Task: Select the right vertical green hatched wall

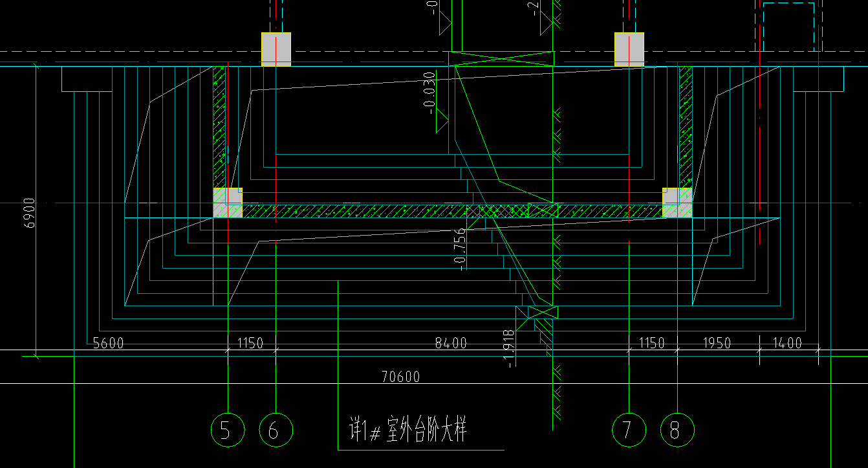Action: pyautogui.click(x=686, y=127)
